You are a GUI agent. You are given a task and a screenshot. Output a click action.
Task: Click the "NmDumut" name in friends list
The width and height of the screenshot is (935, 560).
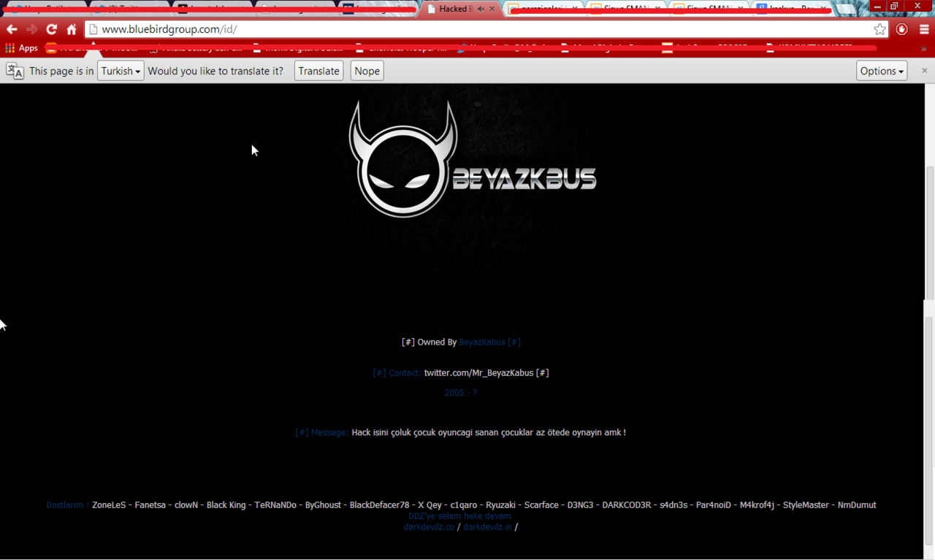[x=857, y=505]
